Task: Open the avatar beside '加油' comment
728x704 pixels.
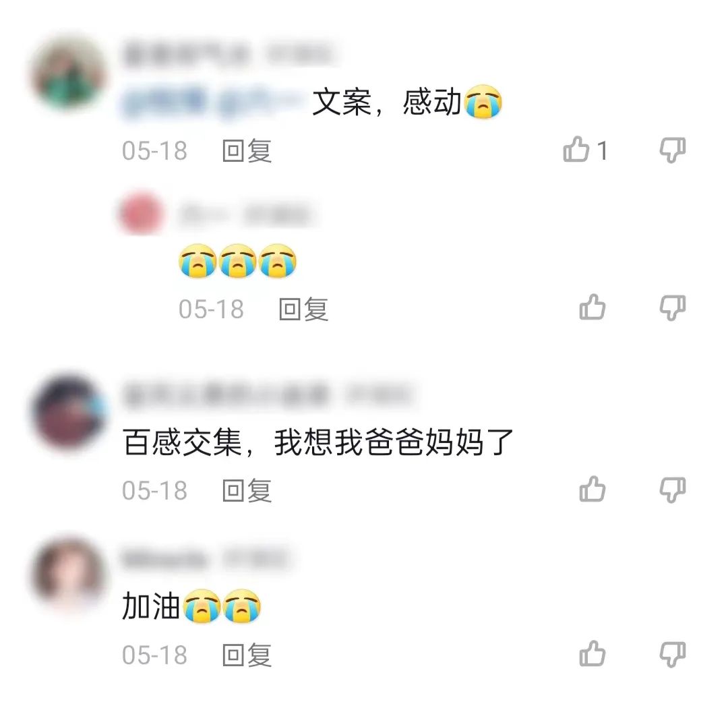Action: point(69,575)
